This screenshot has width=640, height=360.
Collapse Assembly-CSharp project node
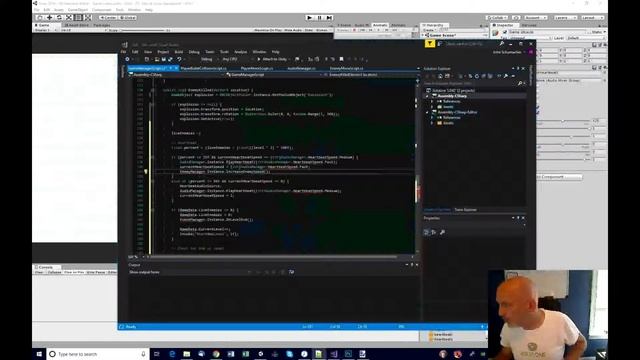(427, 96)
